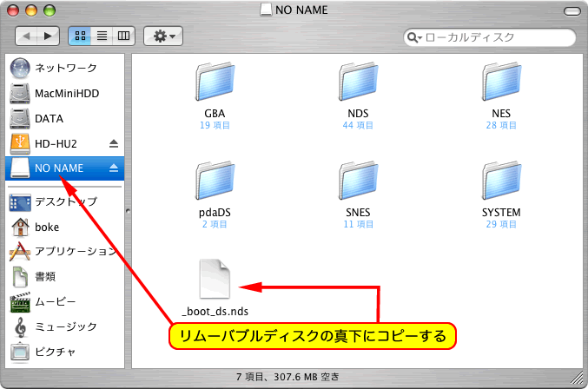The image size is (588, 389).
Task: Open the GBA folder icon
Action: 215,82
